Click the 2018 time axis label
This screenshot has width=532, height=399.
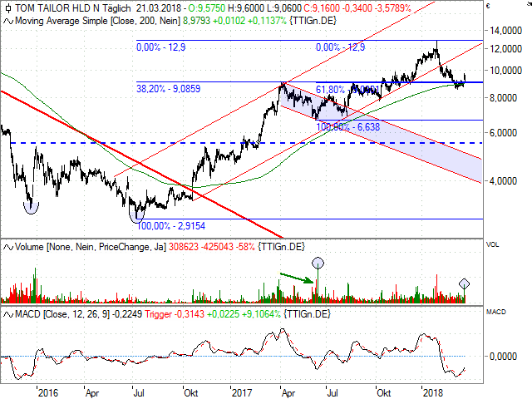432,393
